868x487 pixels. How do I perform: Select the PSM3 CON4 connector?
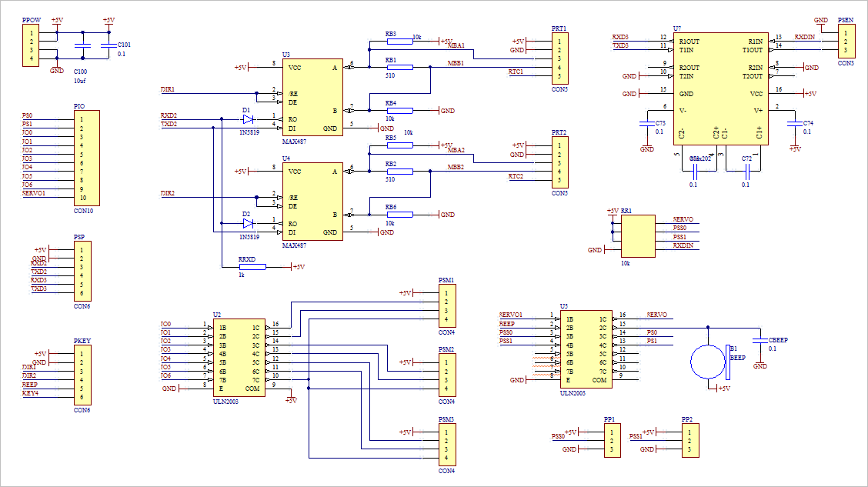click(x=447, y=445)
